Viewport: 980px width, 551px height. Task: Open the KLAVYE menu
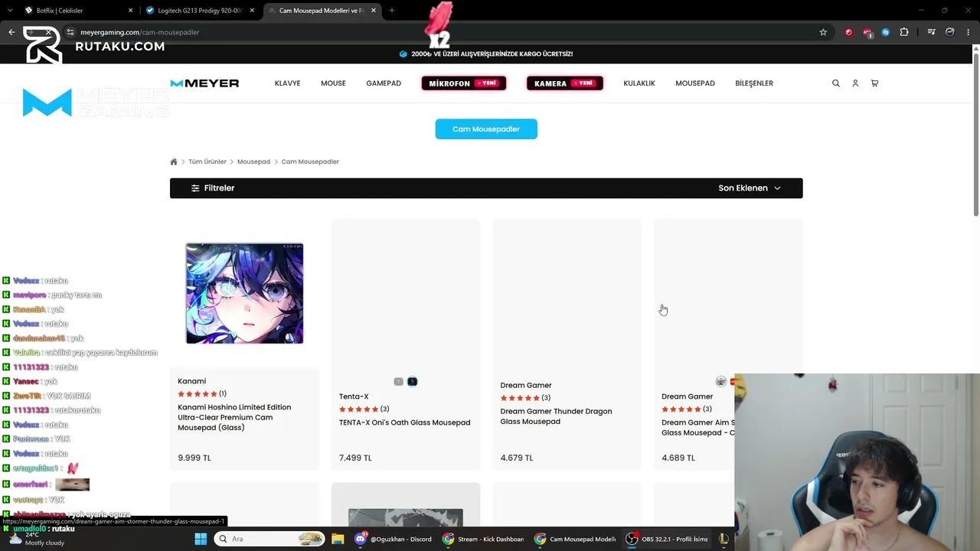tap(288, 83)
